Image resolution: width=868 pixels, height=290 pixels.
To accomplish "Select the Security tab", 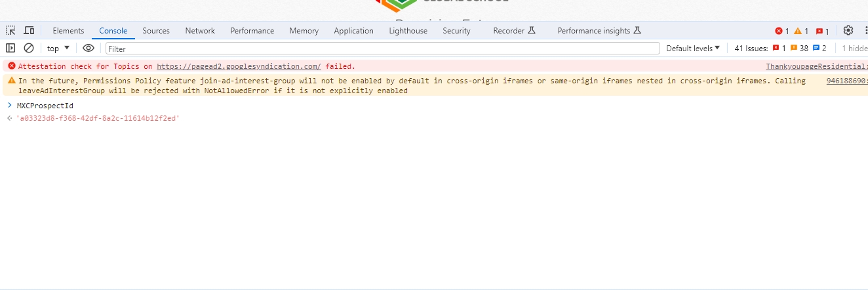I will 456,31.
